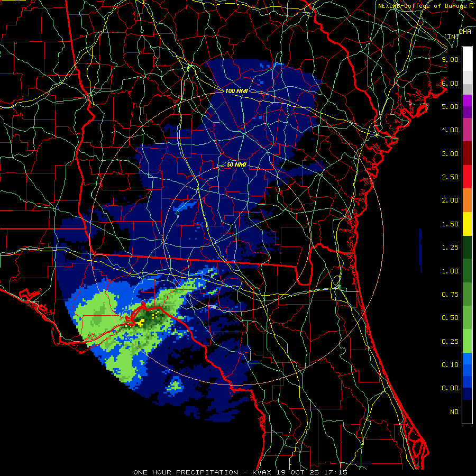Click the yellow heavy-rain core on the radar

click(140, 323)
